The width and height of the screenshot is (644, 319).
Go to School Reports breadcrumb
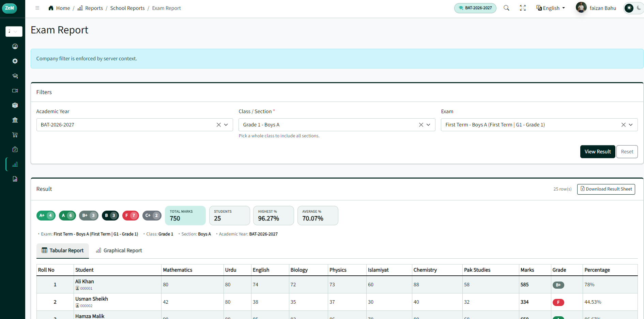[x=127, y=8]
